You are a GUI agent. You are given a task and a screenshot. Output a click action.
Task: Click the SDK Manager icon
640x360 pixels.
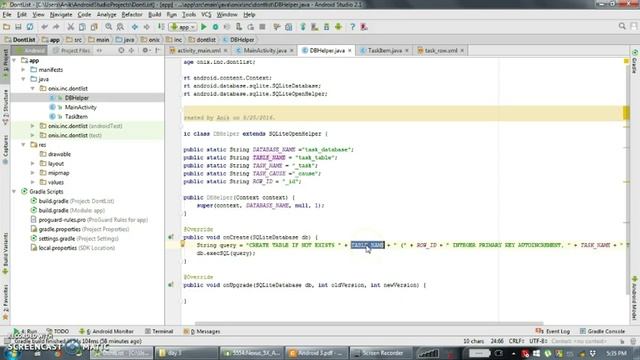(x=327, y=27)
